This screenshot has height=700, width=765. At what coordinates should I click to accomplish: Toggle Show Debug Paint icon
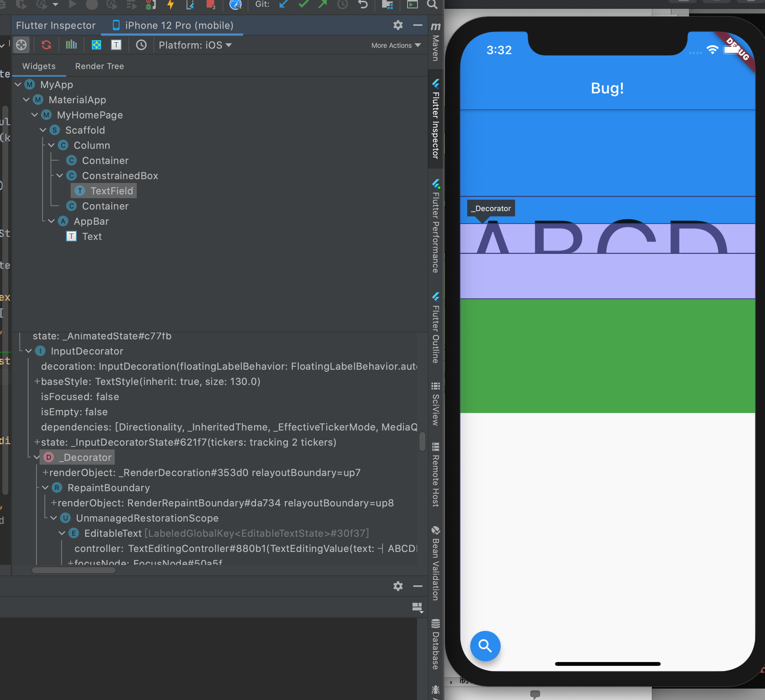click(96, 45)
